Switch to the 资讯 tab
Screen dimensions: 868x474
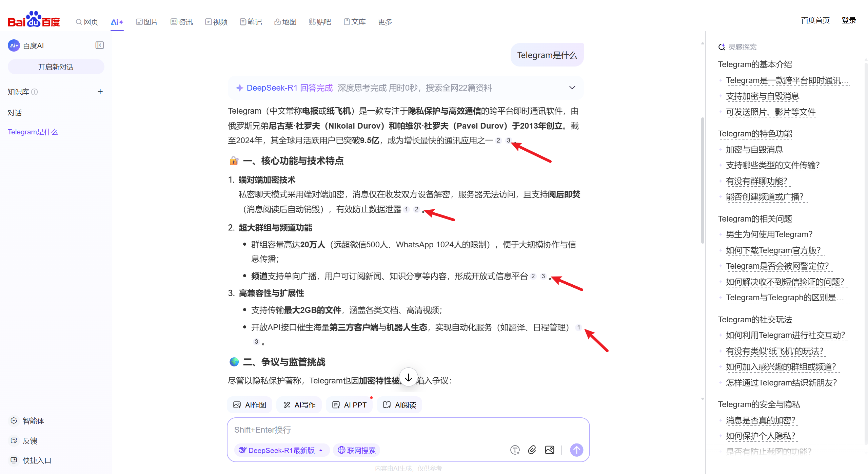click(182, 22)
